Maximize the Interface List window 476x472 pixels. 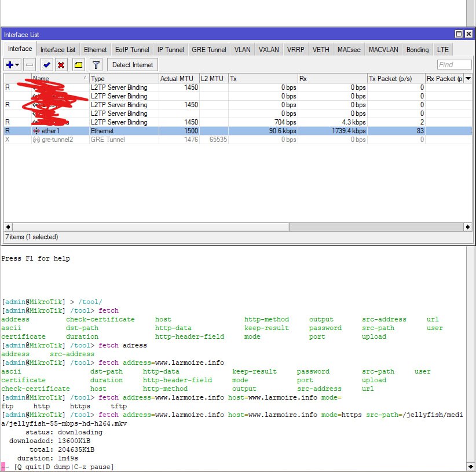[x=459, y=34]
